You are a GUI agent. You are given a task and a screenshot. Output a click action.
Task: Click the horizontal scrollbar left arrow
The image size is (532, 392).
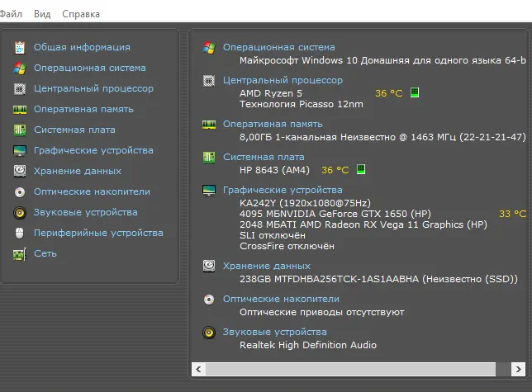pos(198,369)
